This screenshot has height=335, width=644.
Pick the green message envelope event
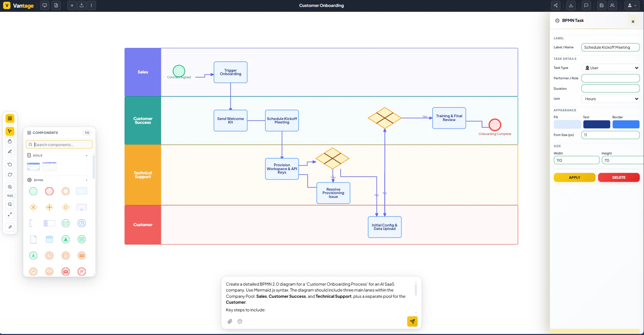[x=65, y=223]
